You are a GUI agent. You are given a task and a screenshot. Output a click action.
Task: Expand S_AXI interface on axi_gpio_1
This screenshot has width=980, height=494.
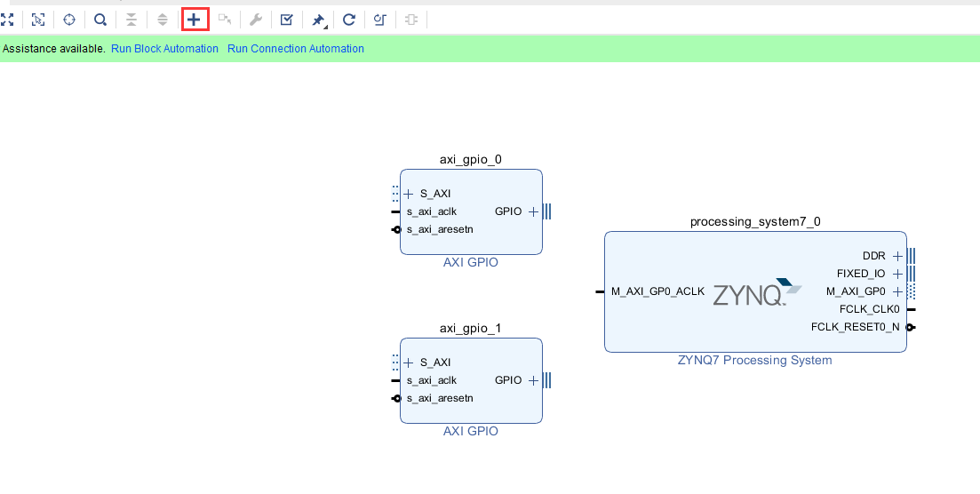[409, 363]
